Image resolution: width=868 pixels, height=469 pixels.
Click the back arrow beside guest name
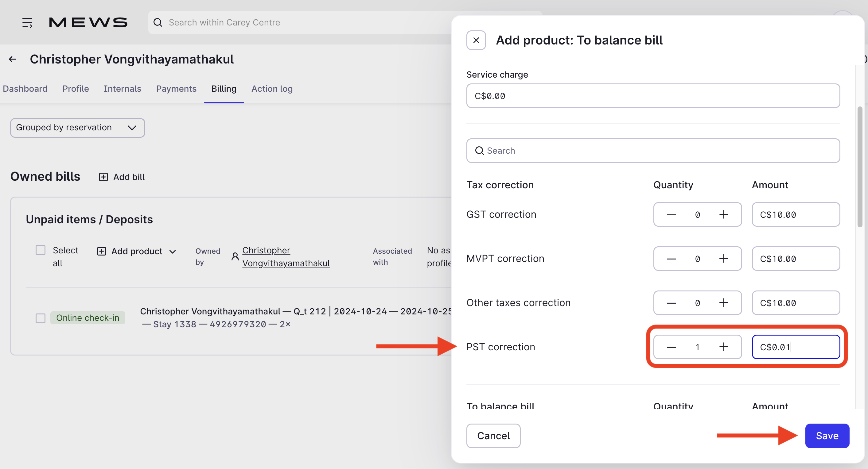13,59
